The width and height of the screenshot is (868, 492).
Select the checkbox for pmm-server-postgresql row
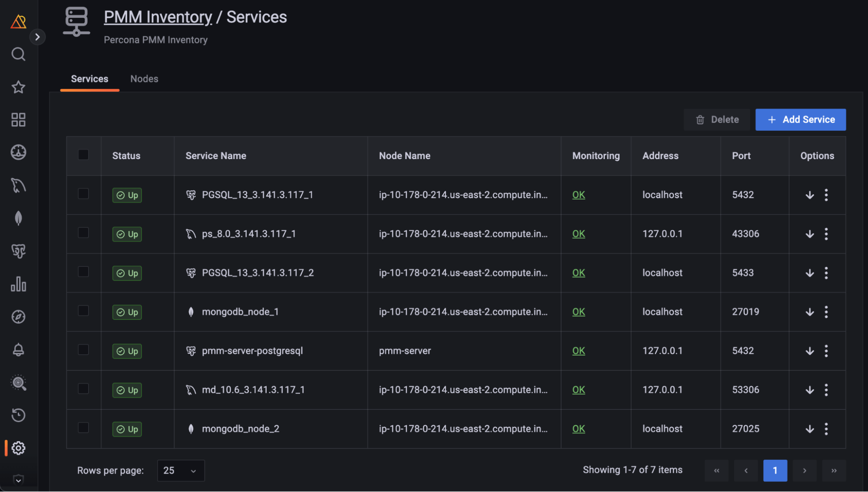[x=83, y=351]
